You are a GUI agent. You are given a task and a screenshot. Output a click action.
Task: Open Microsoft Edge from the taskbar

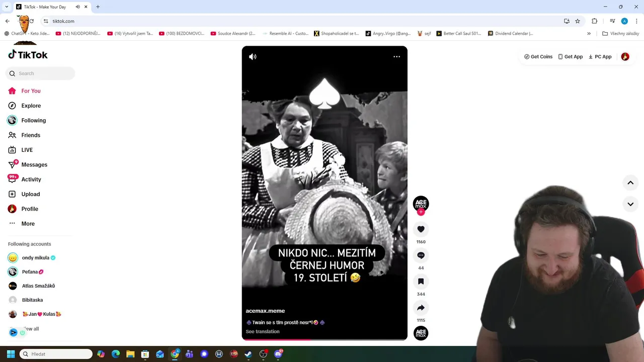pos(116,354)
